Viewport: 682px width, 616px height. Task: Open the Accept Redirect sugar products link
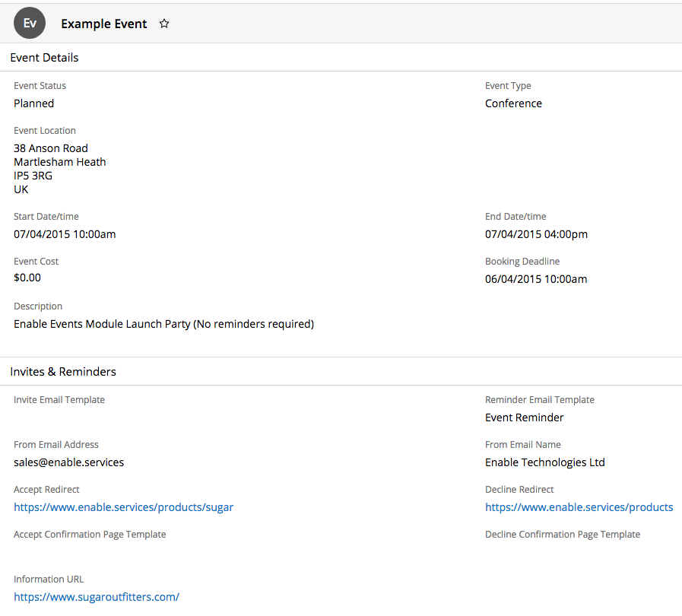123,507
